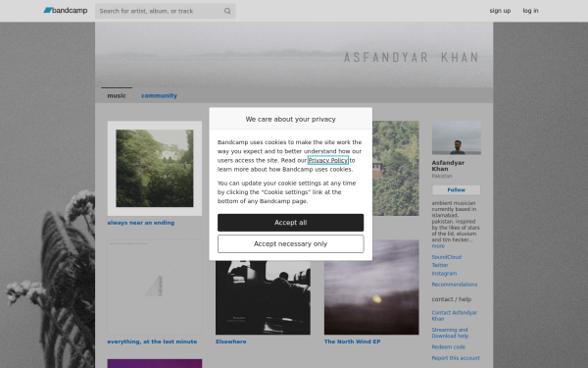Click The North Wind EP title link
Screen dimensions: 588x368
pyautogui.click(x=352, y=342)
